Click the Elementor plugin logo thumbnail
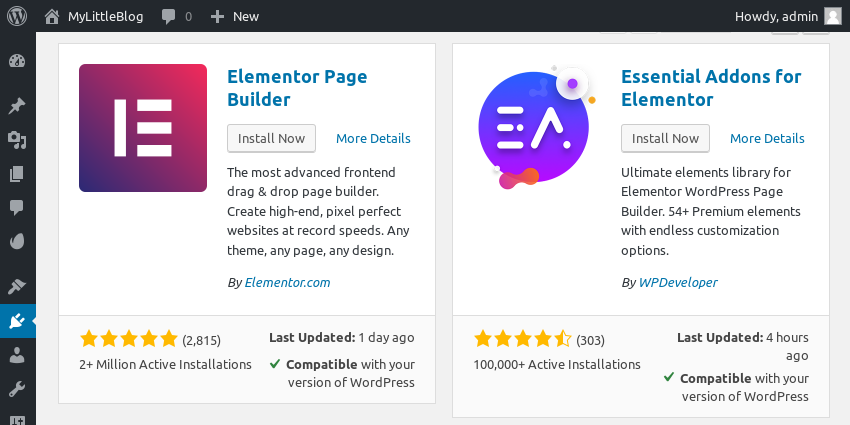Screen dimensions: 850x425 coord(143,128)
